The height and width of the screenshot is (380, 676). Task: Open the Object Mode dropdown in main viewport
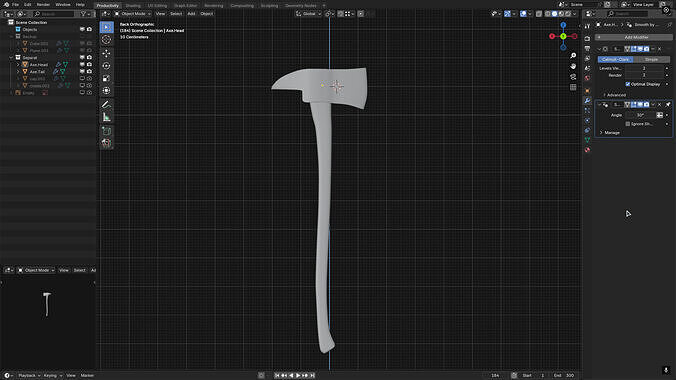(133, 14)
